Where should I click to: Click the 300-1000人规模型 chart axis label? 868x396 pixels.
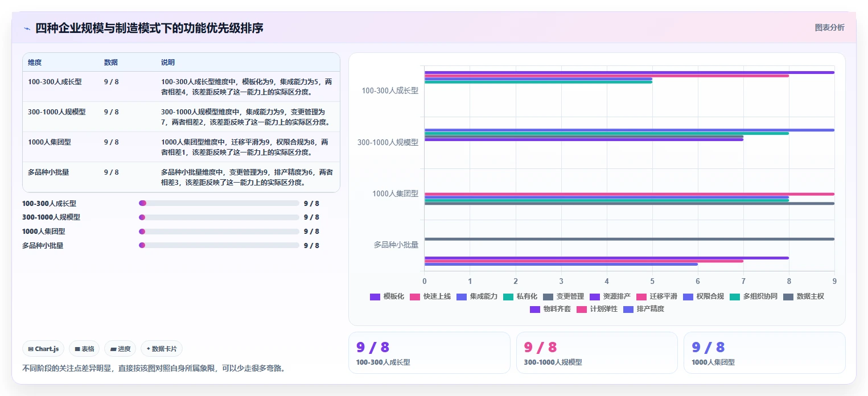click(x=388, y=142)
